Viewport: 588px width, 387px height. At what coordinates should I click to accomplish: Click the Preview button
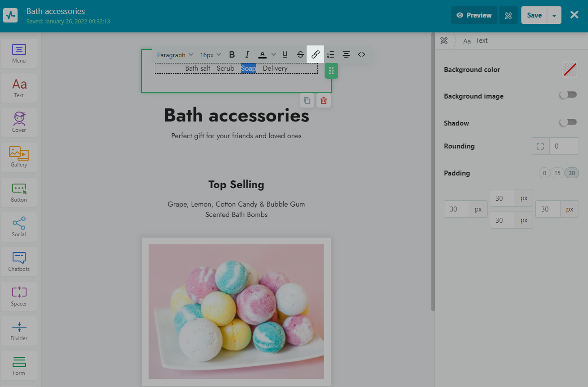tap(474, 15)
